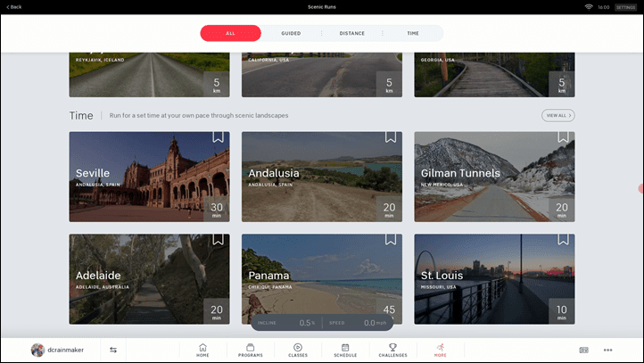Open the Georgia, USA 5 km run
The image size is (644, 363).
click(494, 75)
